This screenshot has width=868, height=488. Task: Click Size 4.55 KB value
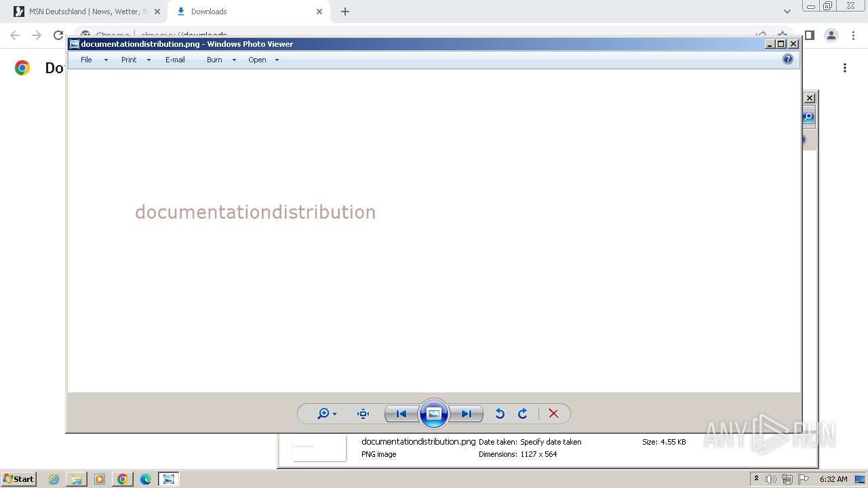[673, 442]
